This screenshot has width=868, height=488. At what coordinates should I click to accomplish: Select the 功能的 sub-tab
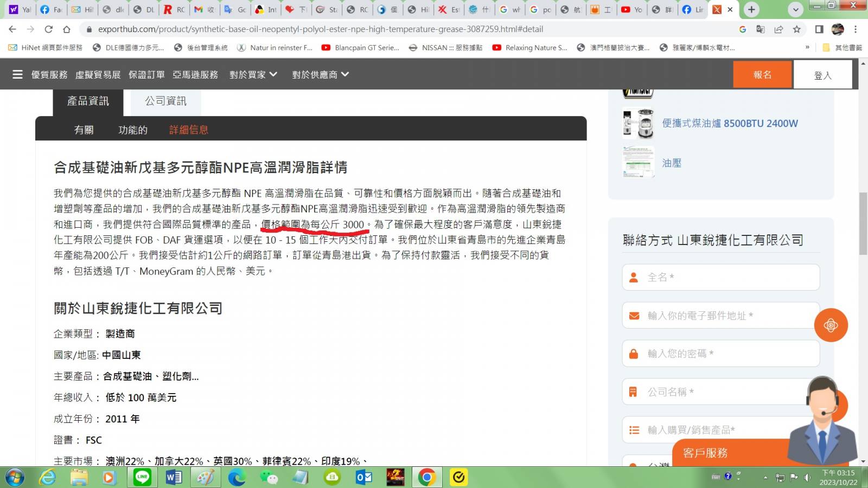point(133,130)
